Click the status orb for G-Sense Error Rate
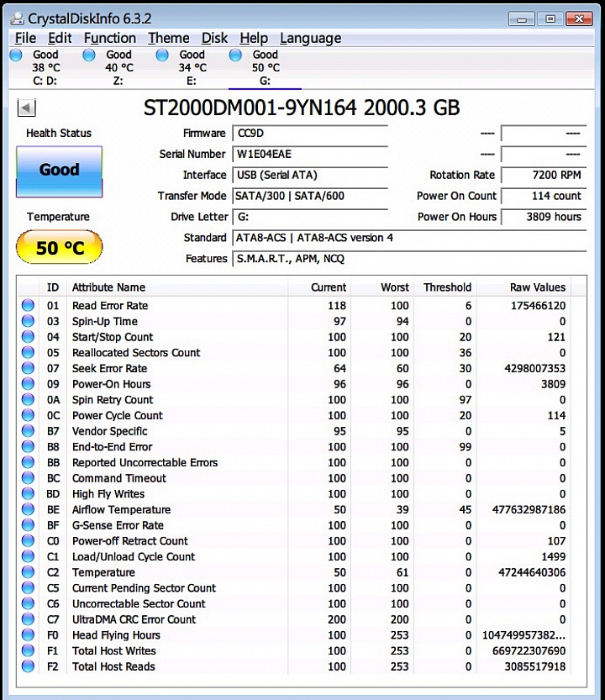The width and height of the screenshot is (605, 700). click(x=28, y=525)
